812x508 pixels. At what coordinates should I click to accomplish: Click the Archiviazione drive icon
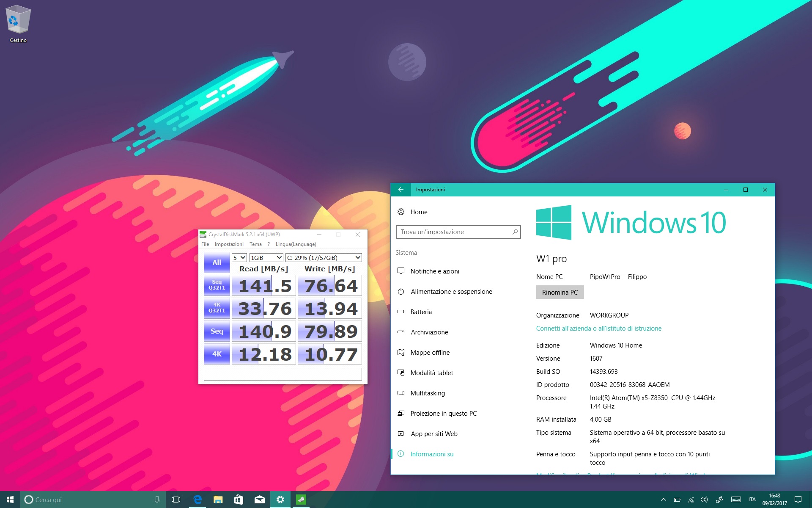coord(401,332)
